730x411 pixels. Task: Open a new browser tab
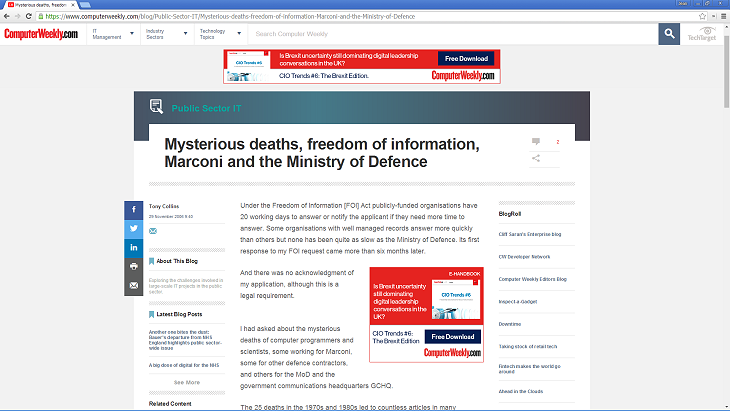pos(85,5)
